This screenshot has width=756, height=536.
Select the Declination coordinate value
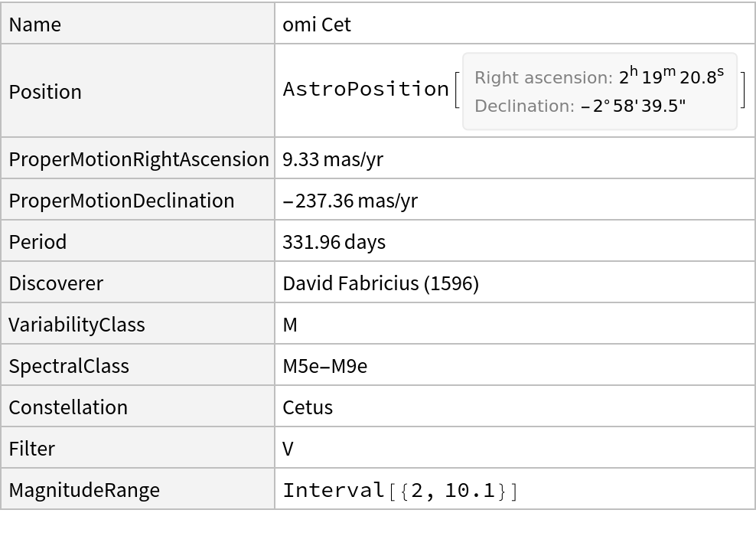tap(633, 106)
